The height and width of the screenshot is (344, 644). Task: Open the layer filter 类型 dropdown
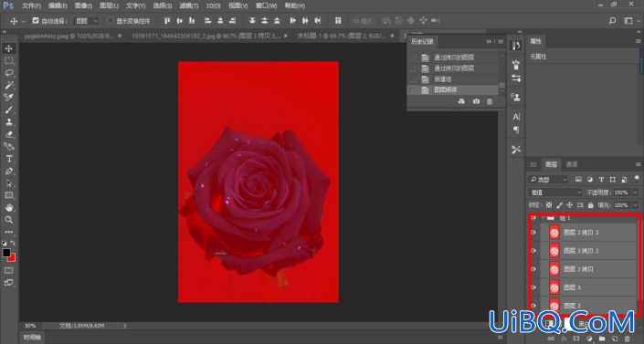[x=548, y=180]
